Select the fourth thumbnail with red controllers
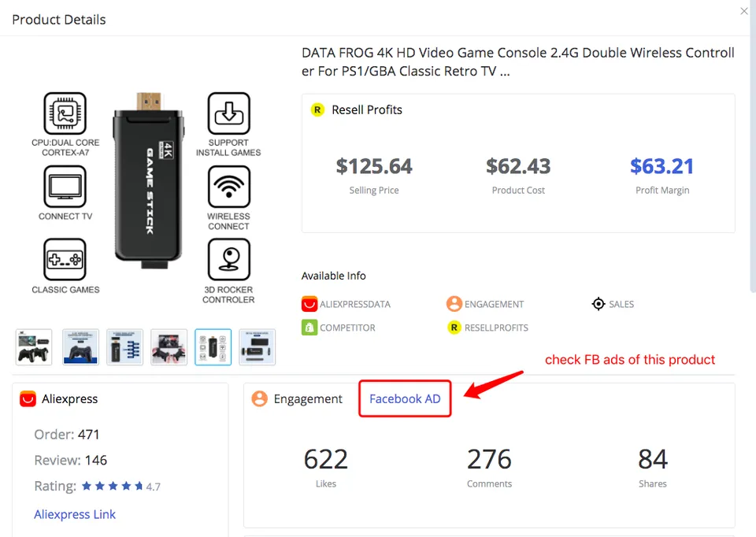 click(169, 347)
